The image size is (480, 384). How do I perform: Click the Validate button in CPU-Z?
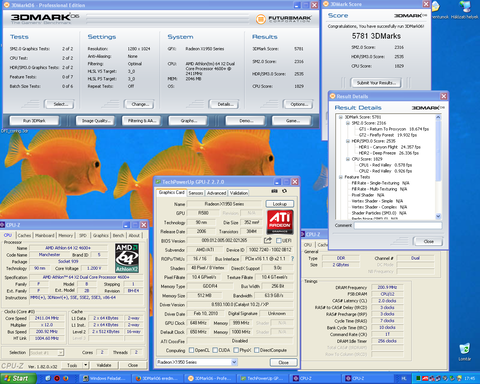(104, 365)
